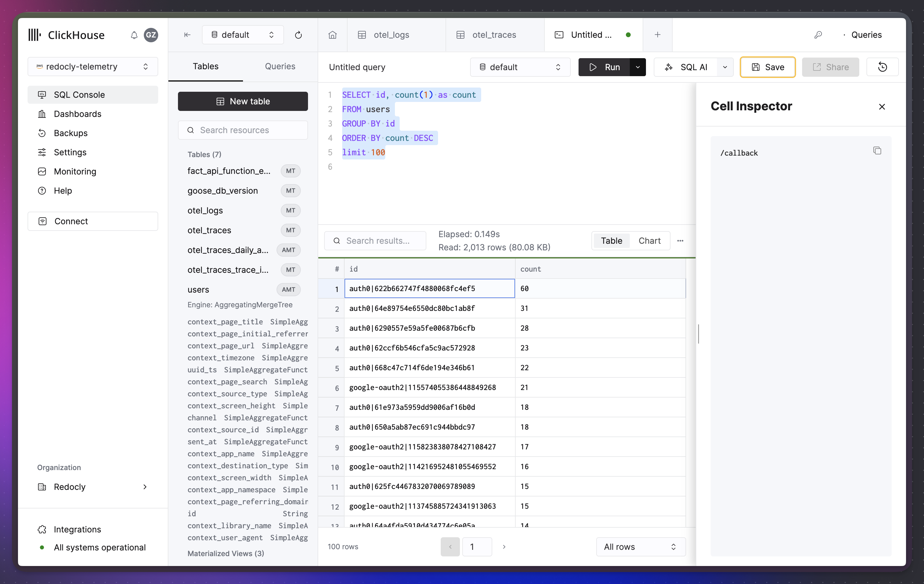Save the untitled query

tap(767, 67)
